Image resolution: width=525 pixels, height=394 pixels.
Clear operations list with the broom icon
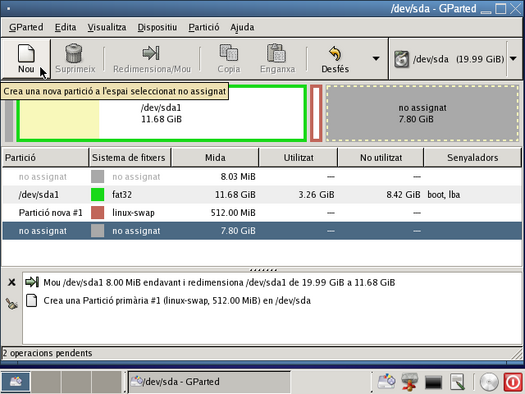click(11, 304)
